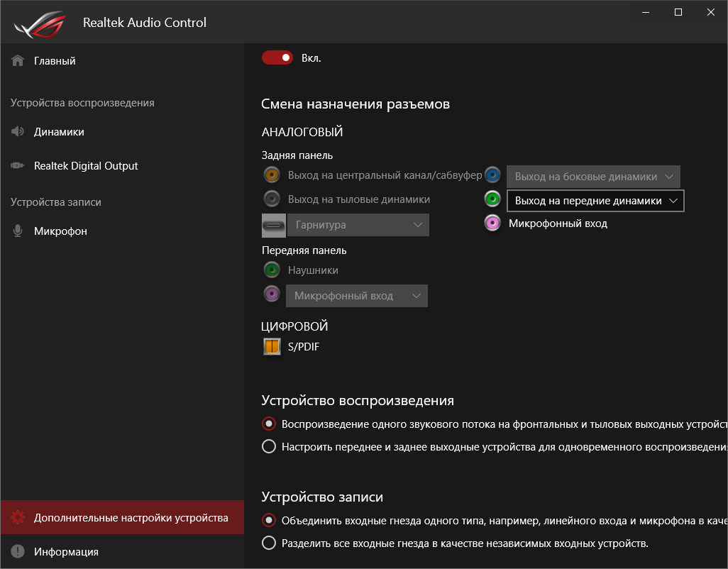Go to Главный in sidebar
This screenshot has width=728, height=569.
coord(55,61)
